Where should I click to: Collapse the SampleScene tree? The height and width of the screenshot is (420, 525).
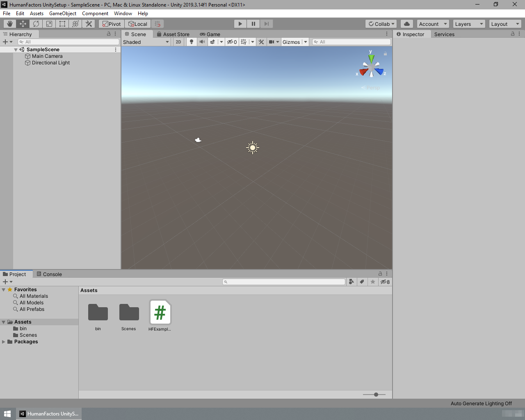[16, 50]
